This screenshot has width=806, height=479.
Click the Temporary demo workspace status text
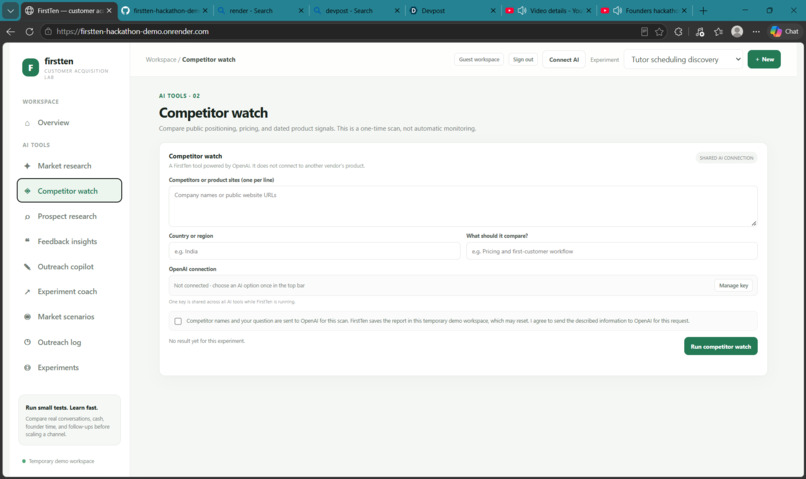[x=61, y=462]
